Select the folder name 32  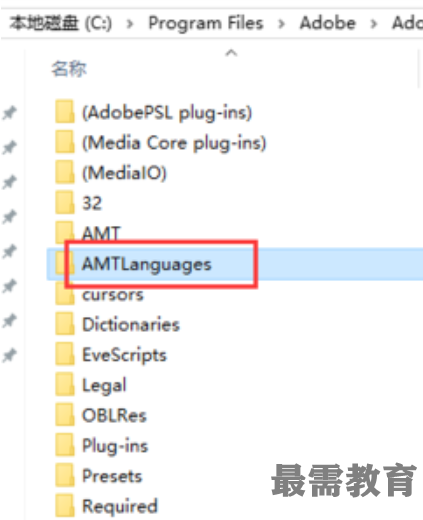pyautogui.click(x=92, y=203)
